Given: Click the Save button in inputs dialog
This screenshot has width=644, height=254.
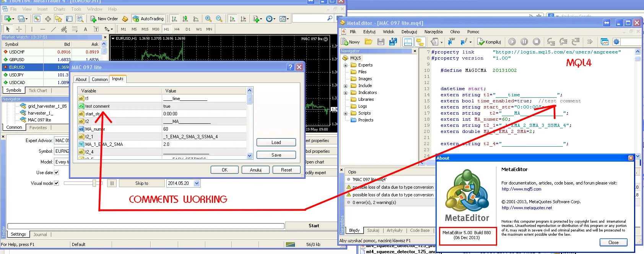Looking at the screenshot, I should [276, 155].
